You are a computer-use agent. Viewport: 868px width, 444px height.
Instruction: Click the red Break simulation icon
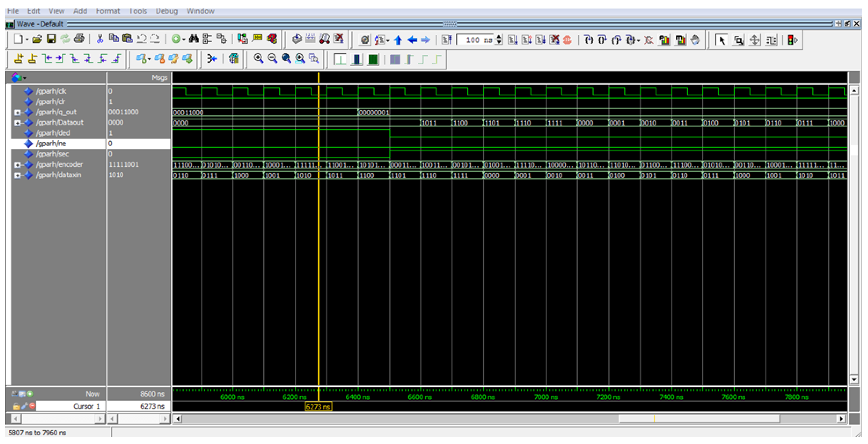[x=567, y=40]
